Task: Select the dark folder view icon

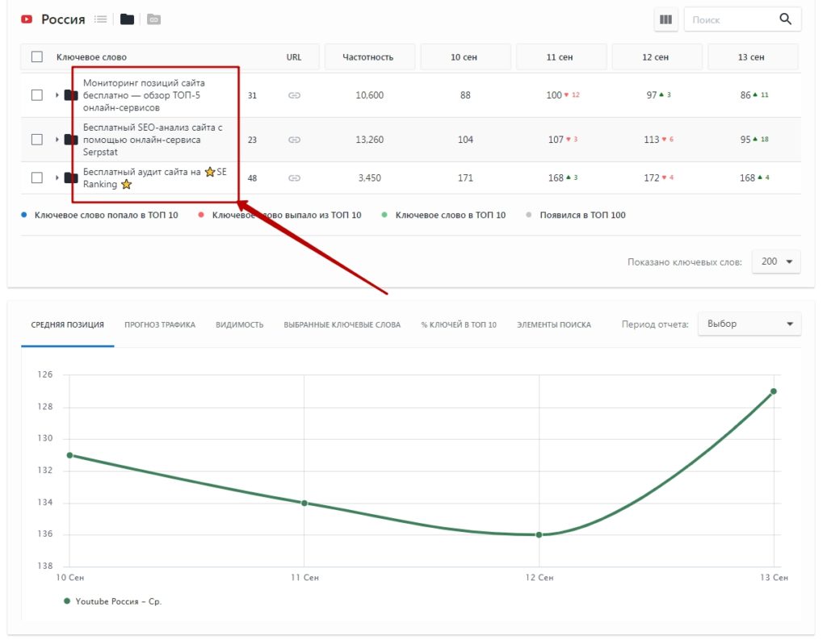Action: coord(127,19)
